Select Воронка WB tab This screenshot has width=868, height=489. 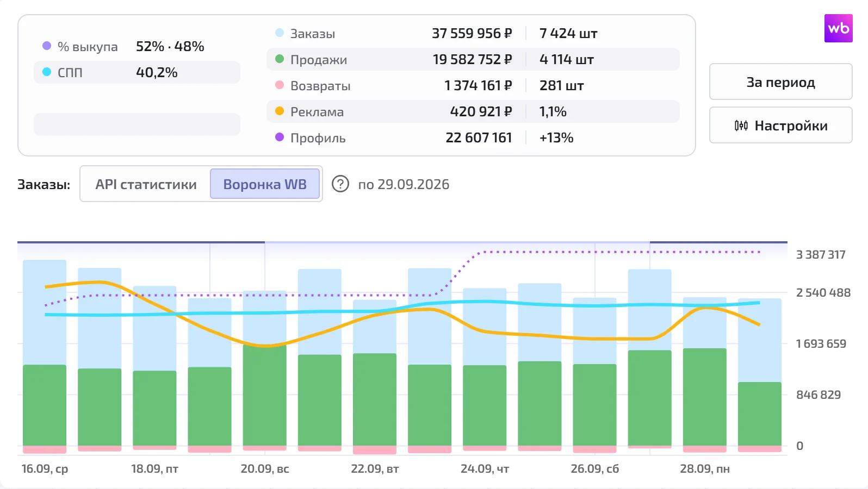[265, 184]
